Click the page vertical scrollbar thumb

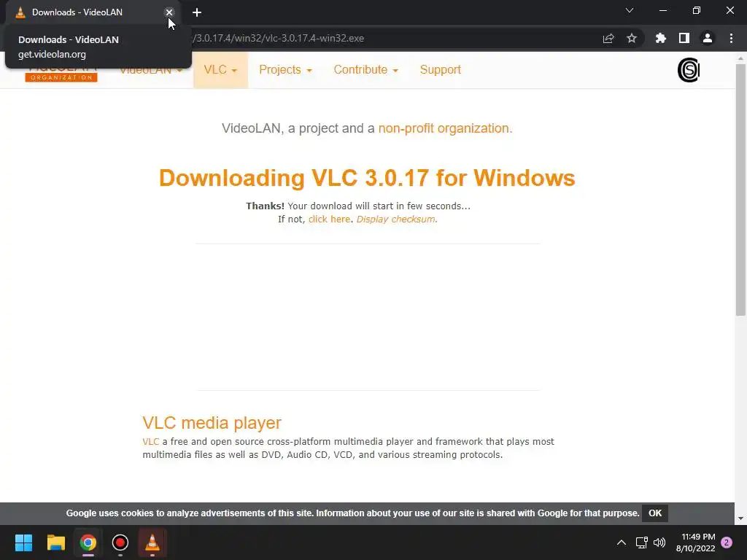click(x=740, y=190)
